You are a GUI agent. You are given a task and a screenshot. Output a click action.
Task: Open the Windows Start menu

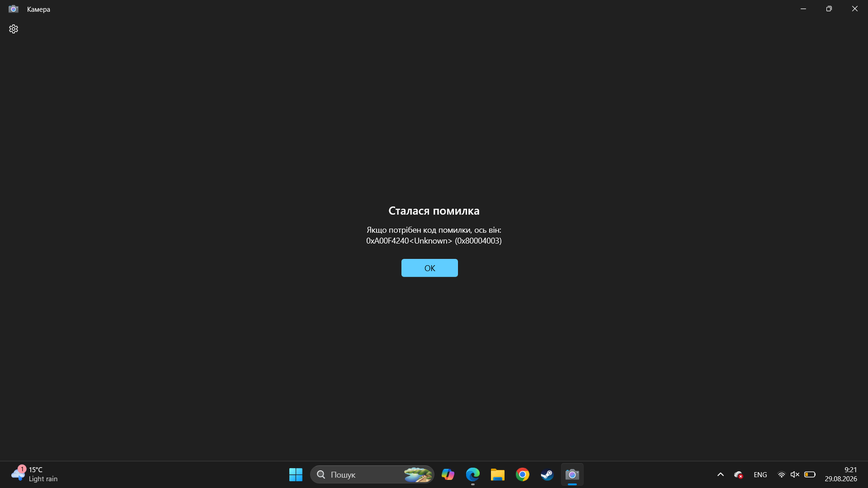click(296, 474)
